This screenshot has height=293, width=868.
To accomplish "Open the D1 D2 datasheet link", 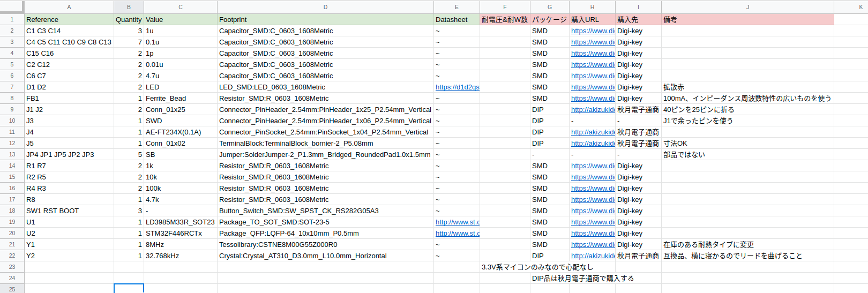I will (457, 87).
